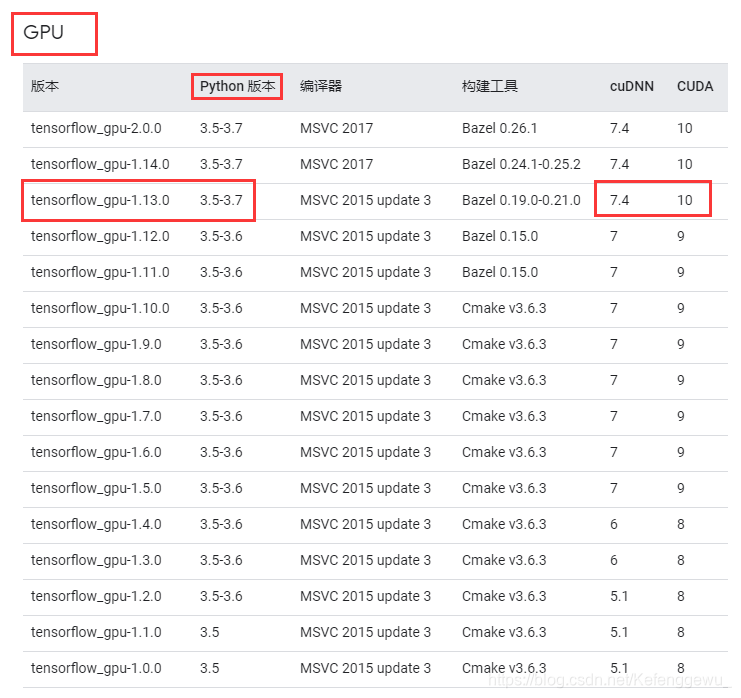Select the 构建工具 column header
Screen dimensions: 741x698
[490, 86]
